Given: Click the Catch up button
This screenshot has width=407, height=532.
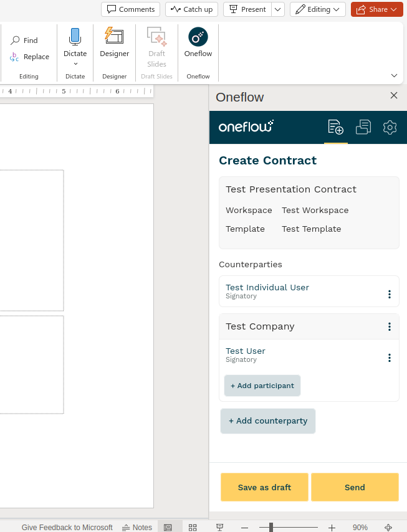Looking at the screenshot, I should point(191,9).
